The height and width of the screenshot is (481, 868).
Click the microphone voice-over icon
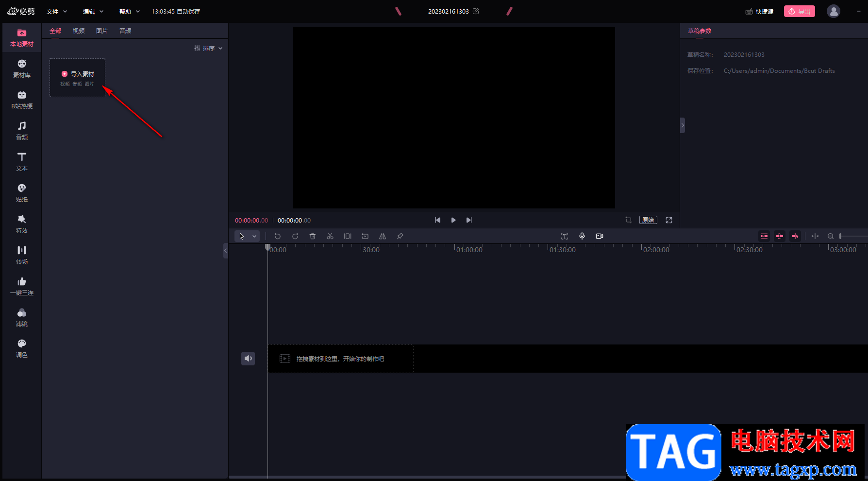582,236
